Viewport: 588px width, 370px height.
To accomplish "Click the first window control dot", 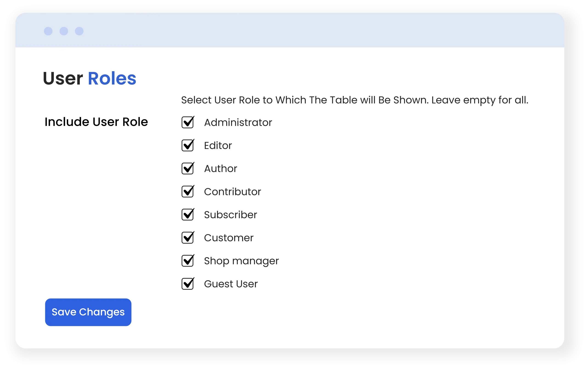I will 48,31.
